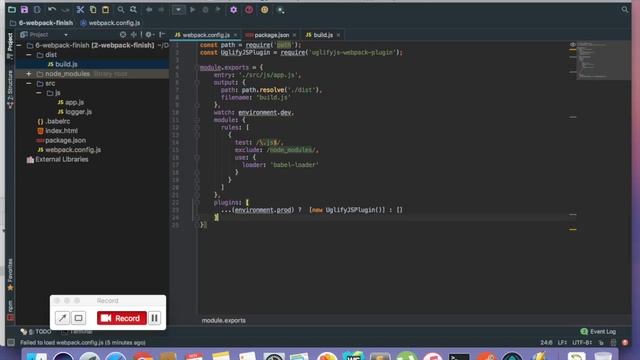The width and height of the screenshot is (640, 360).
Task: Open the Event Log
Action: [x=598, y=331]
